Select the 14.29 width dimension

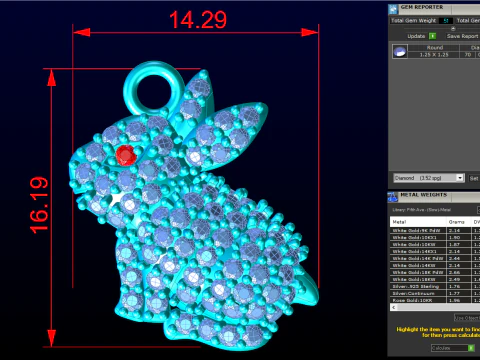(x=198, y=19)
